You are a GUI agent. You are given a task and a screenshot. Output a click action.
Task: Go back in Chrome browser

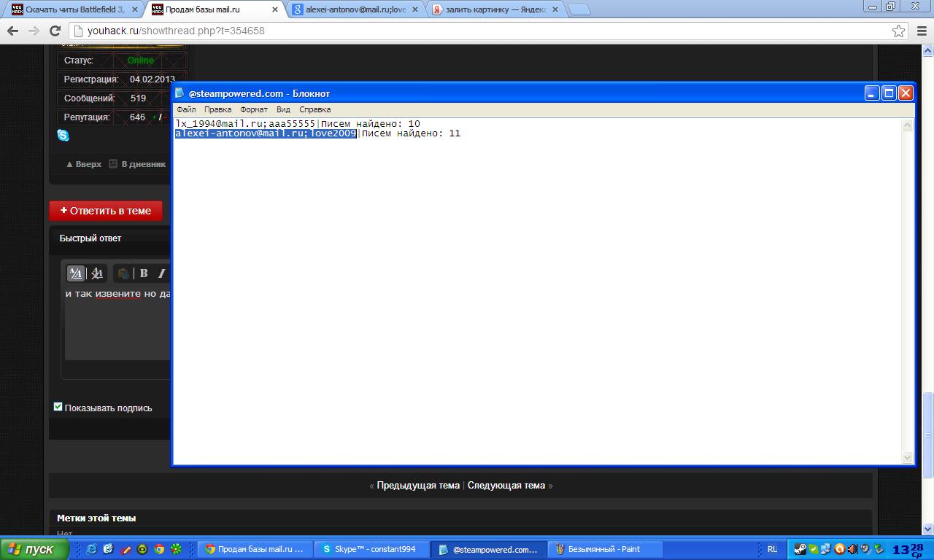click(x=12, y=31)
